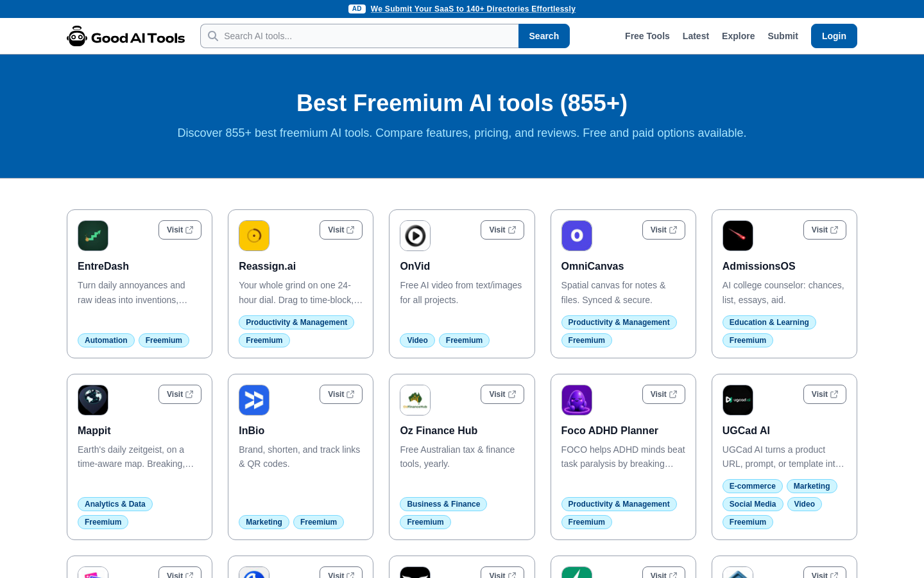Open the Submit page
Image resolution: width=924 pixels, height=578 pixels.
783,36
